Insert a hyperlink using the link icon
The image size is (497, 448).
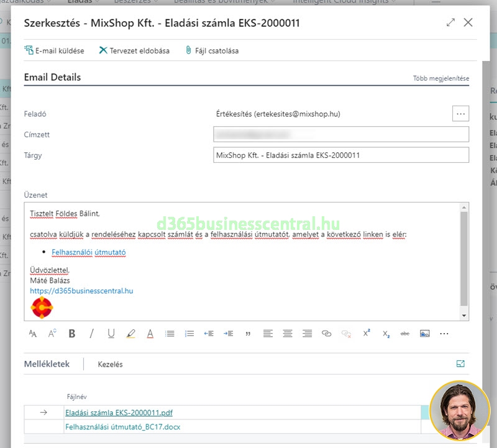coord(327,334)
